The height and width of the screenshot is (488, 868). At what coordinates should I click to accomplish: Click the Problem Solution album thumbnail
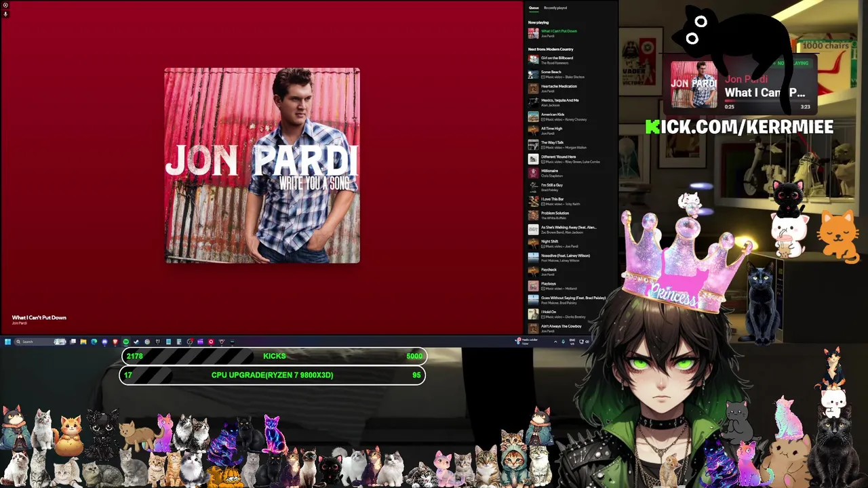point(533,216)
